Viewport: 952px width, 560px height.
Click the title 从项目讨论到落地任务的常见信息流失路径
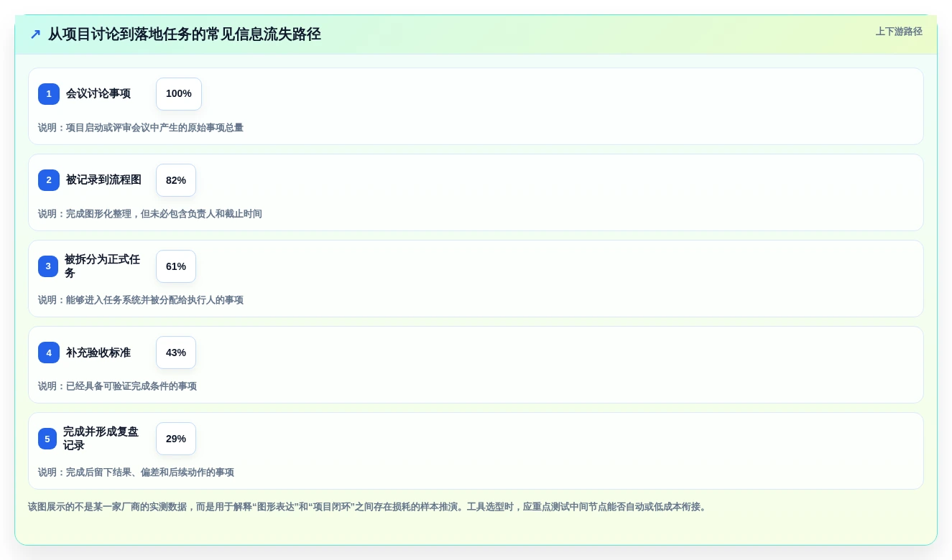(x=184, y=34)
